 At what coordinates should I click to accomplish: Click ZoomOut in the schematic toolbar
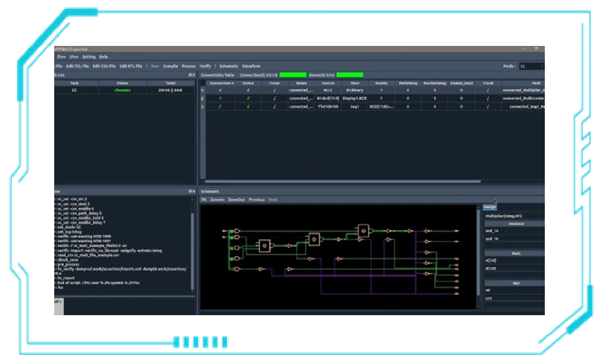[237, 200]
